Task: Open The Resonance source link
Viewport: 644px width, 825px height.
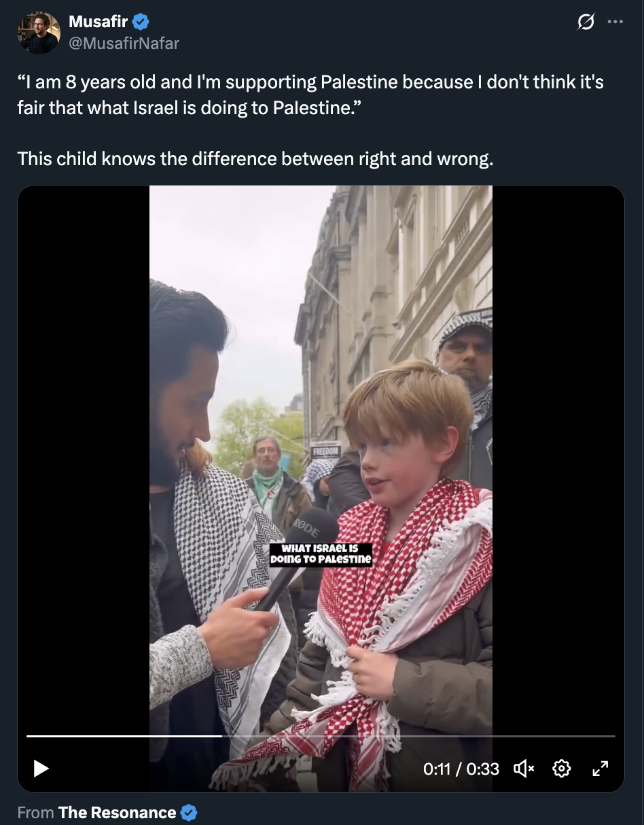Action: [x=117, y=813]
